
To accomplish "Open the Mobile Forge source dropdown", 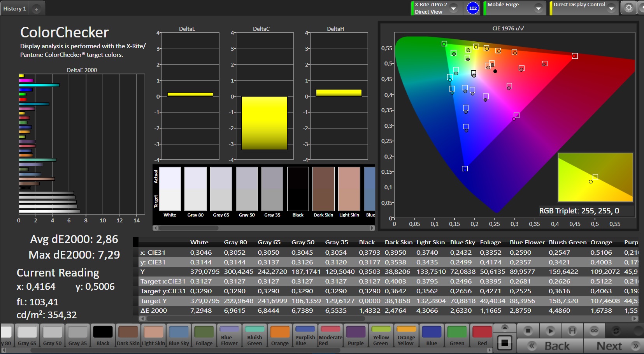I will pos(539,8).
